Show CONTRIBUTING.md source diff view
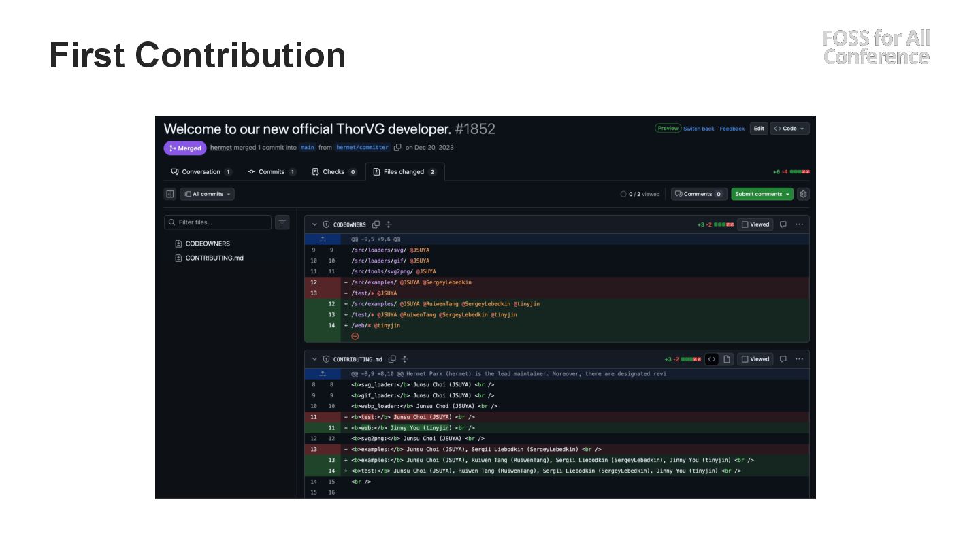Image resolution: width=980 pixels, height=551 pixels. point(712,359)
